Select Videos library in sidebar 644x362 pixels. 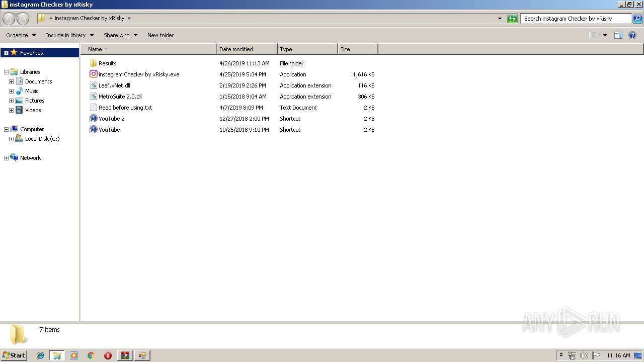point(33,110)
